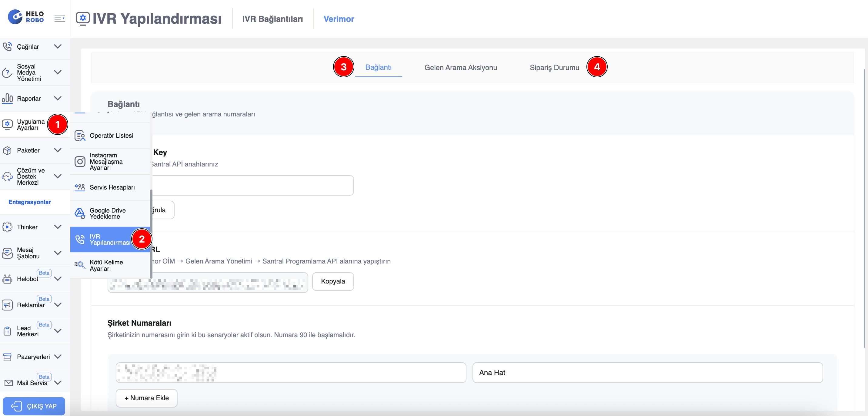Select Google Drive Yedekleme submenu item

tap(110, 213)
